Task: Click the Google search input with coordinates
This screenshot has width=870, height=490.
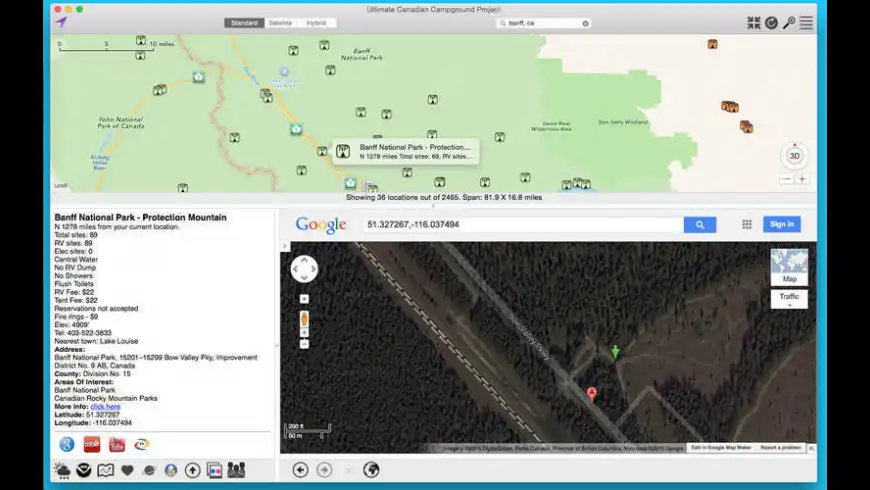Action: pyautogui.click(x=523, y=225)
